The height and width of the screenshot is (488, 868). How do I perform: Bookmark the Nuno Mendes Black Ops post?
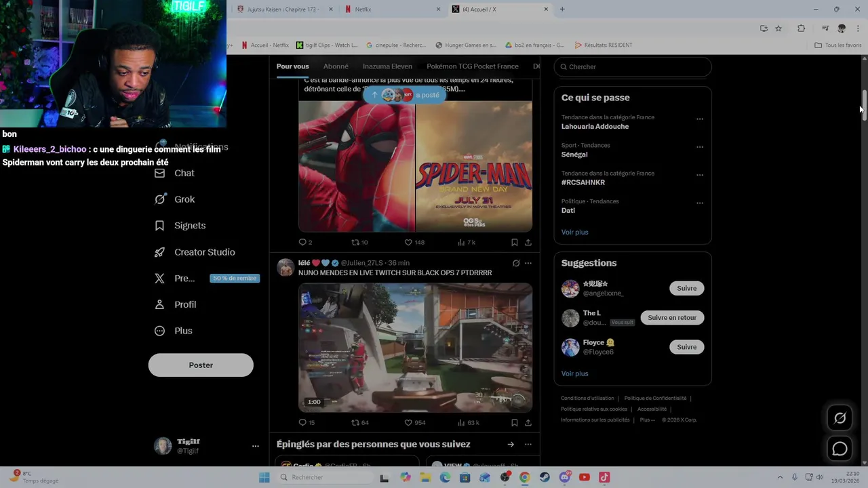(515, 422)
